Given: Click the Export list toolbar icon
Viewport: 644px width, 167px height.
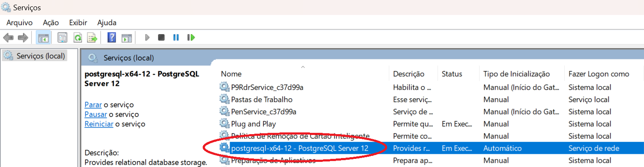Looking at the screenshot, I should coord(92,38).
